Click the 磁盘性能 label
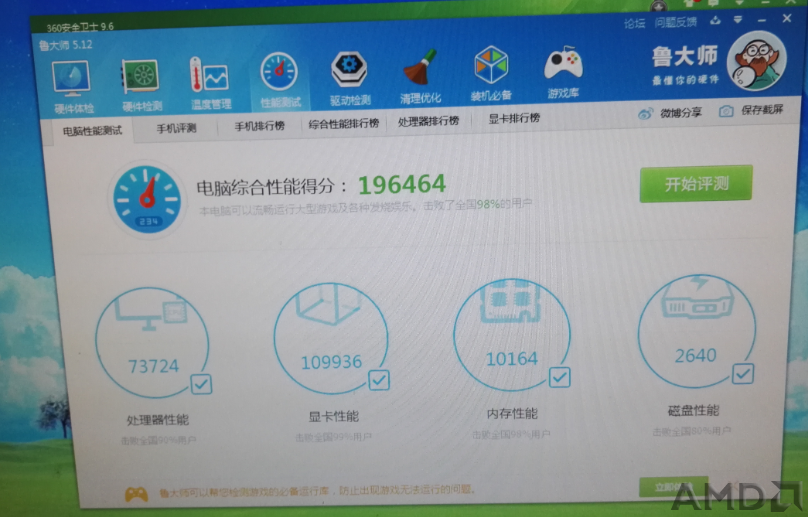808x517 pixels. click(x=694, y=410)
